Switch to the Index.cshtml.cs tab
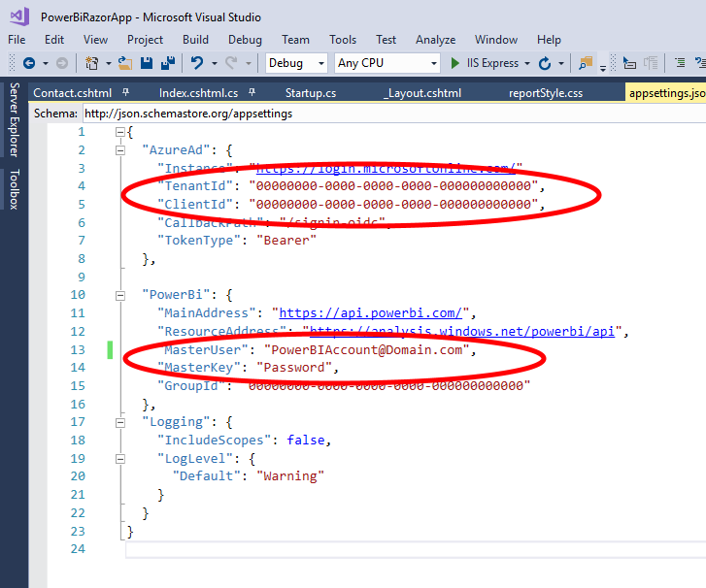 click(198, 93)
